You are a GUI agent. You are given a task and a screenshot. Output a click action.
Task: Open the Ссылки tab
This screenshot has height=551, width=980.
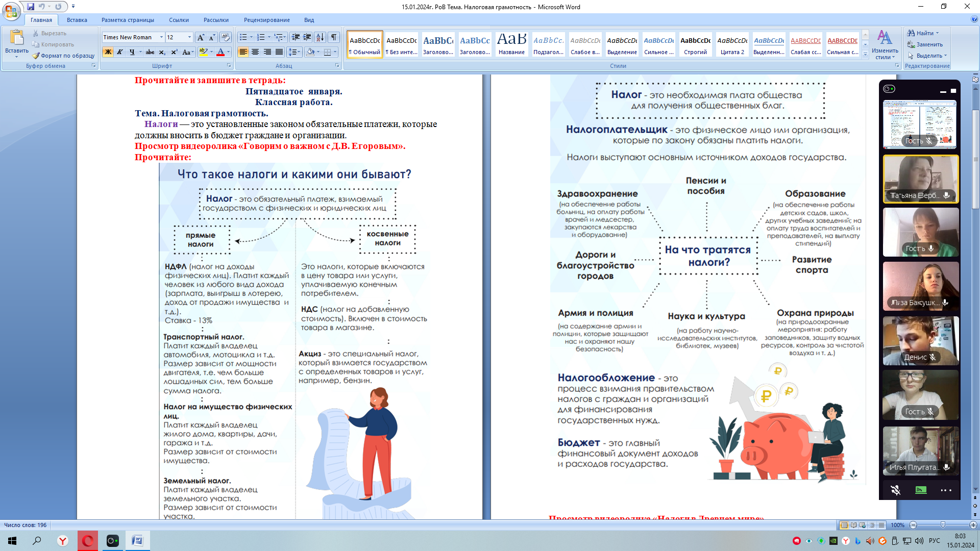(179, 20)
